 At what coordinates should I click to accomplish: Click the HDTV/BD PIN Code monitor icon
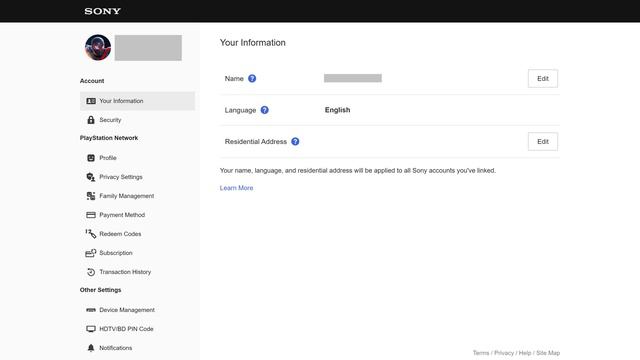click(x=91, y=329)
